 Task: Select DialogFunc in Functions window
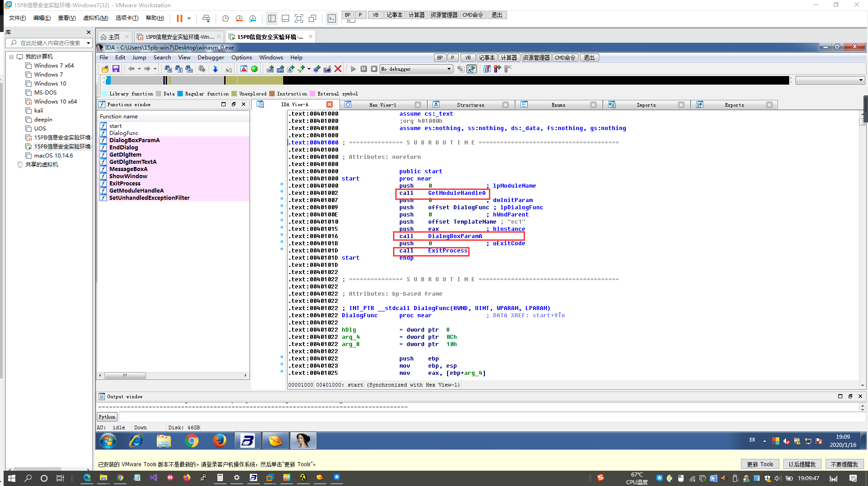click(124, 133)
